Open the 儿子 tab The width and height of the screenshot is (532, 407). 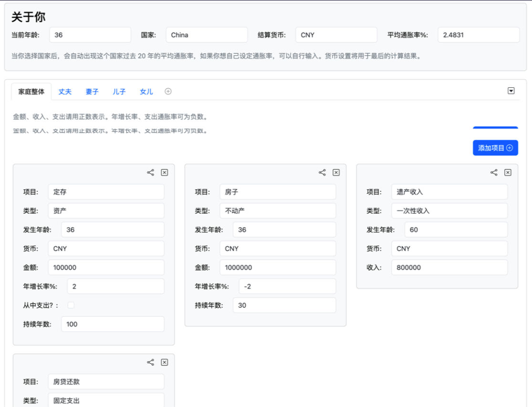point(118,91)
